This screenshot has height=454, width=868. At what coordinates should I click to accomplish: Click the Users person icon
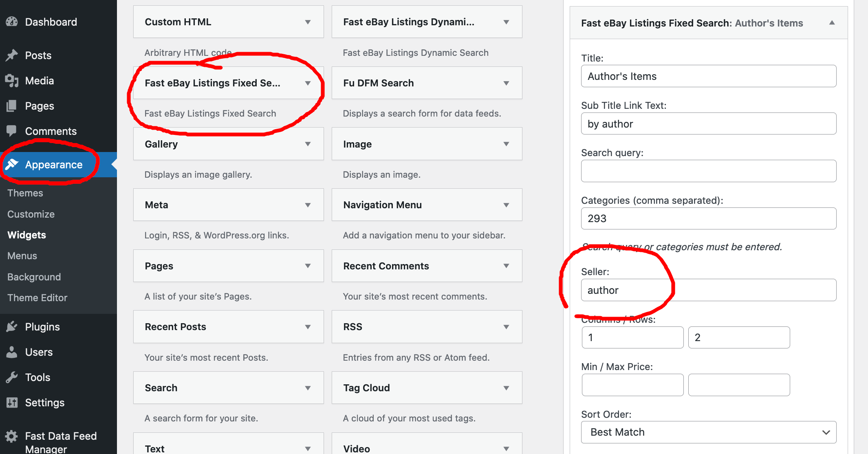point(12,352)
